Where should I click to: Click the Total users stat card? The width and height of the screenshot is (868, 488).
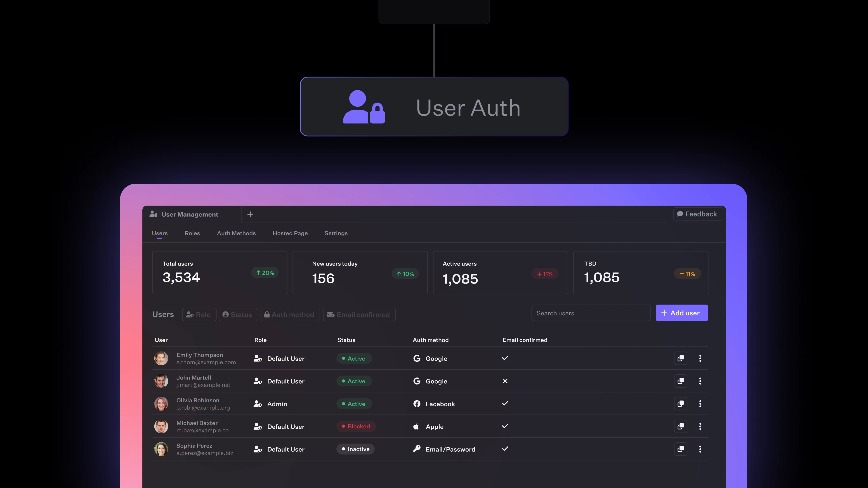pyautogui.click(x=220, y=272)
